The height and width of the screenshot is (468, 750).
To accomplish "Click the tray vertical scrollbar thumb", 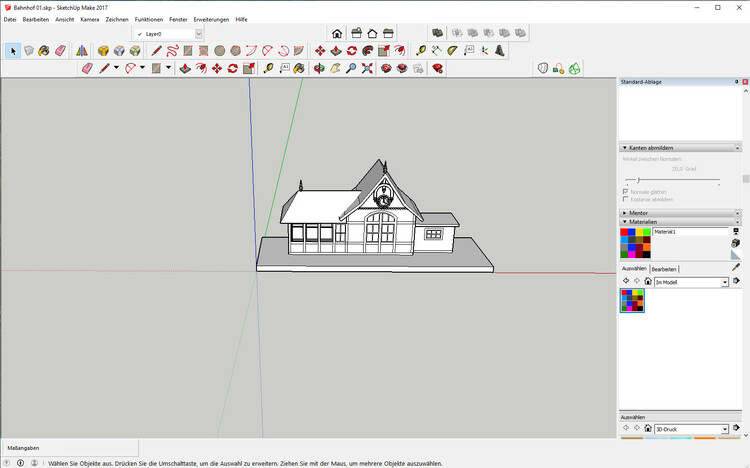I will point(746,179).
